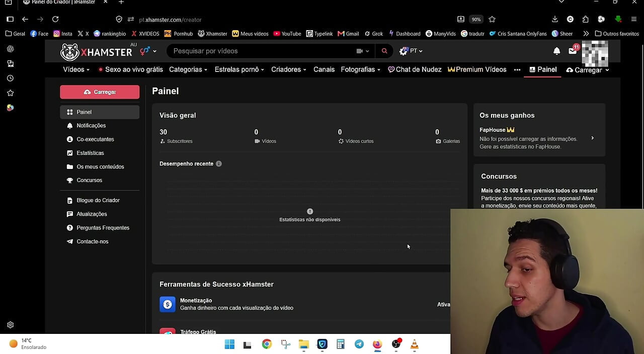Click the pixelated profile avatar
Viewport: 644px width, 354px height.
tap(594, 53)
